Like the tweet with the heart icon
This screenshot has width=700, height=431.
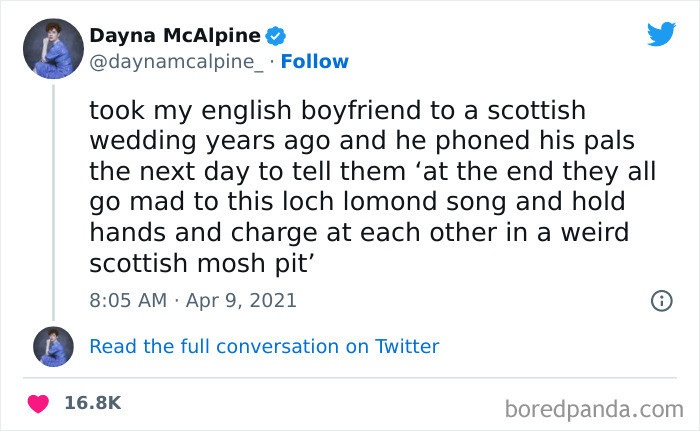(x=38, y=402)
